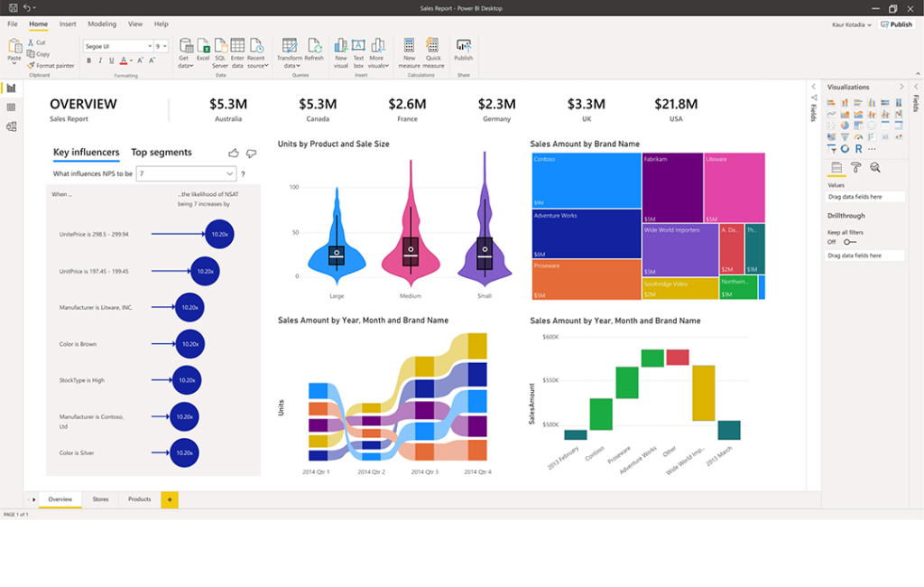Click the Publish button at top right
This screenshot has width=924, height=587.
(x=896, y=24)
